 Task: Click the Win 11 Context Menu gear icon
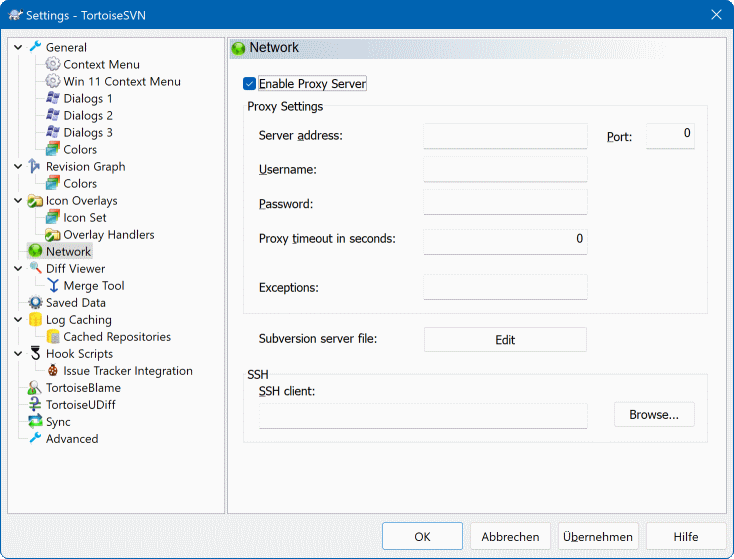pyautogui.click(x=52, y=81)
